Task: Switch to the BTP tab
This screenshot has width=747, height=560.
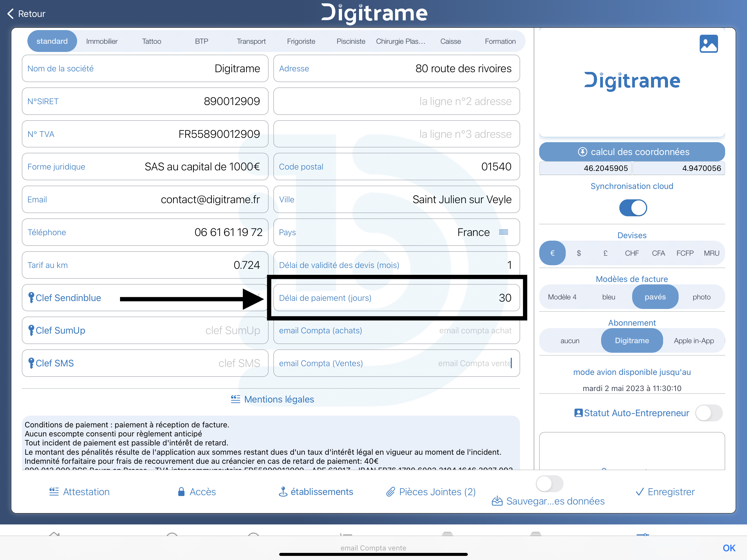Action: pyautogui.click(x=202, y=41)
